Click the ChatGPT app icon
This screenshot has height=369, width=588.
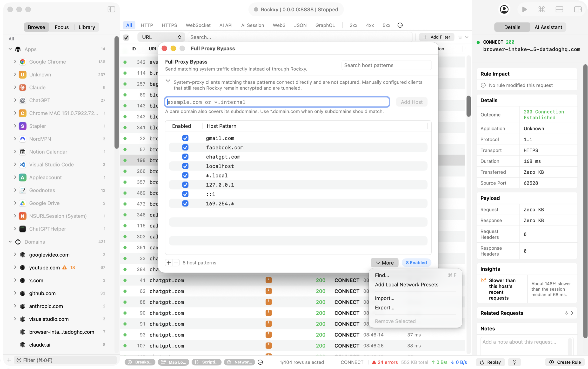(22, 100)
